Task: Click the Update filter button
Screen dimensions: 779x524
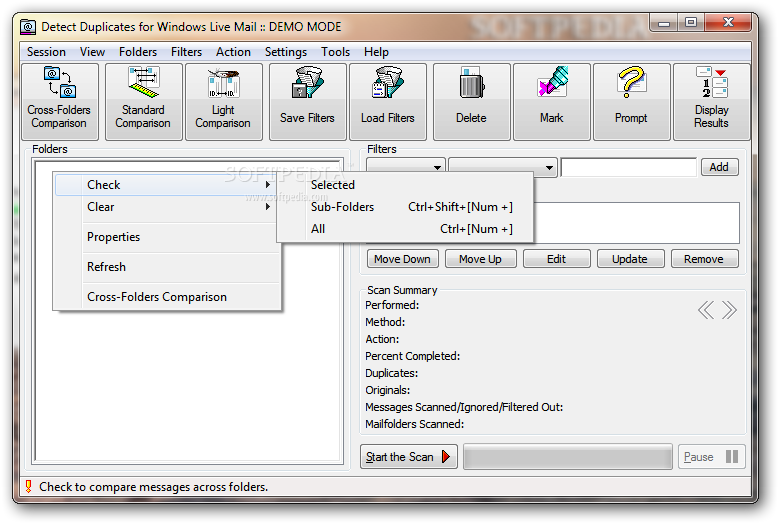Action: [630, 259]
